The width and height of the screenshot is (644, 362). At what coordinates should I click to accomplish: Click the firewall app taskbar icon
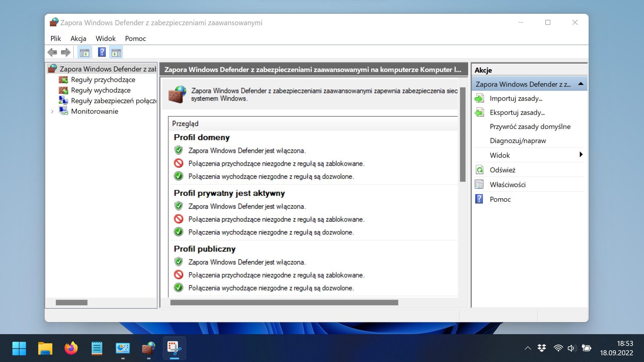[148, 348]
